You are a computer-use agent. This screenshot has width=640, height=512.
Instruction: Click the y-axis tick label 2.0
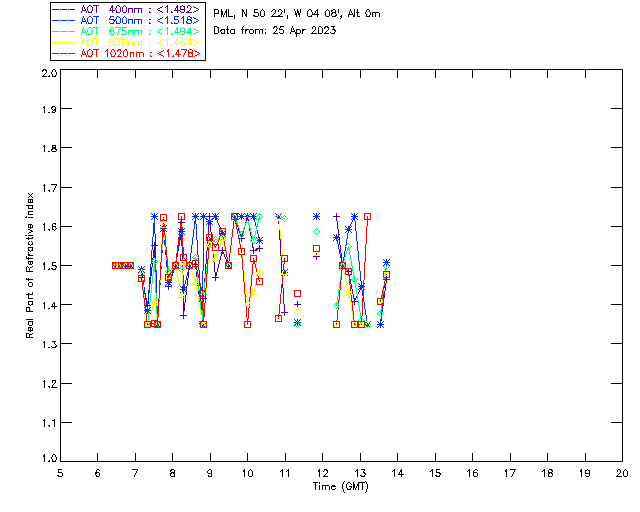[49, 73]
